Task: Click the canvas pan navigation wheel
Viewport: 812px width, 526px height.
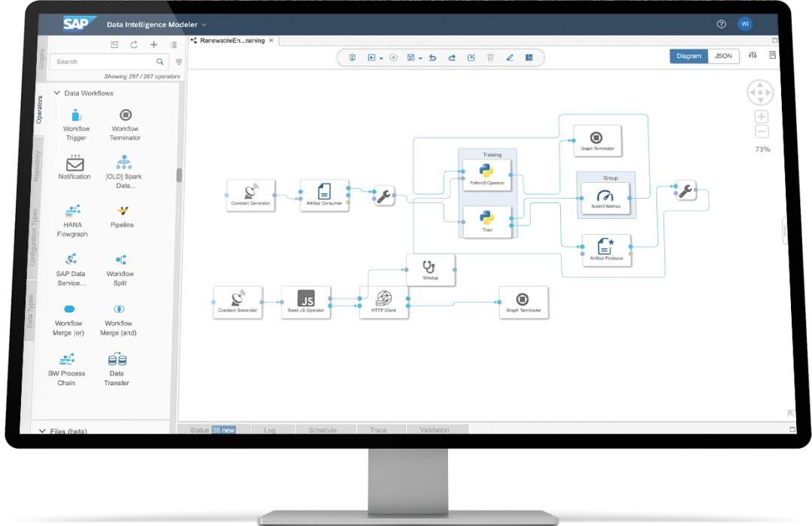Action: (760, 93)
